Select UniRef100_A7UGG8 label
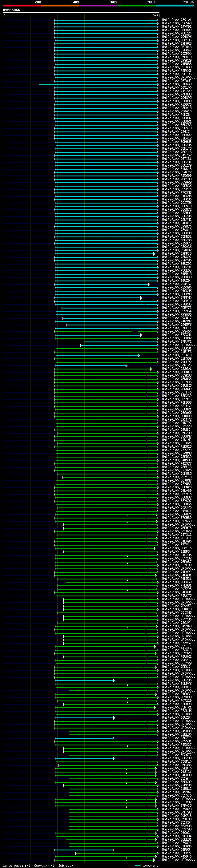This screenshot has width=197, height=868. pos(177,84)
